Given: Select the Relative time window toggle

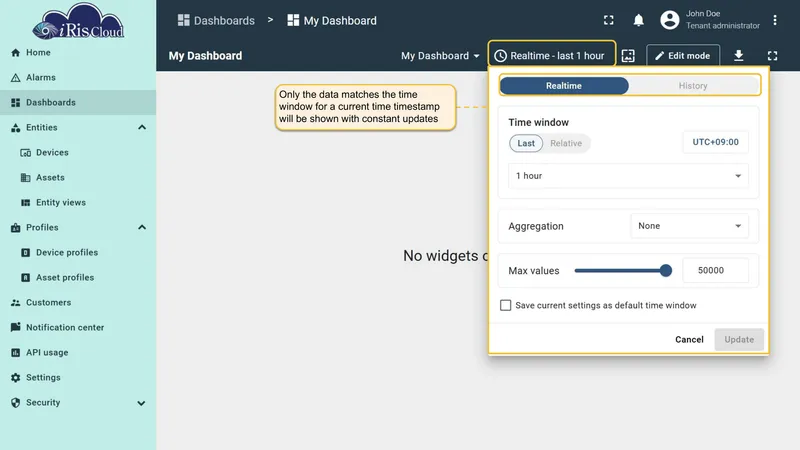Looking at the screenshot, I should (566, 143).
